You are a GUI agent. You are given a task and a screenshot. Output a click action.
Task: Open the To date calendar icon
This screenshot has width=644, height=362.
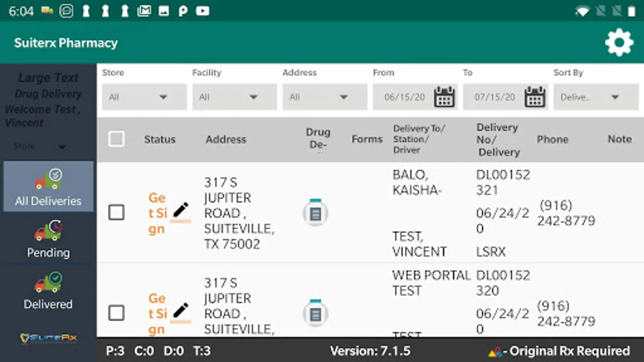pos(535,97)
